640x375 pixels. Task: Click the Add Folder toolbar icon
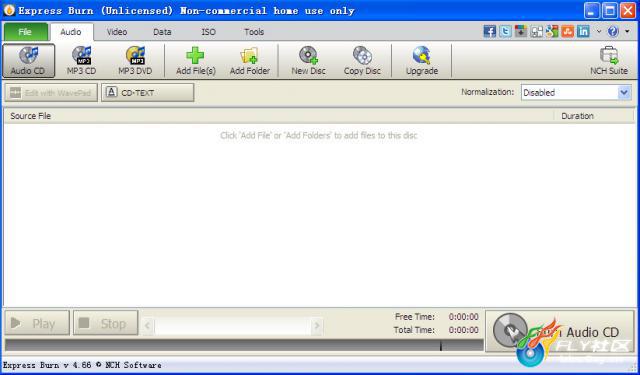coord(250,60)
